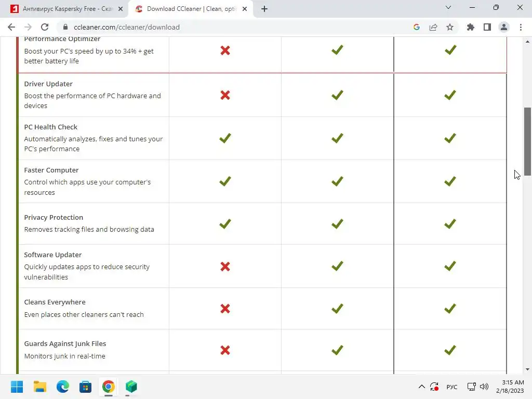This screenshot has width=532, height=399.
Task: Click first green check in Privacy Protection row
Action: coord(225,223)
